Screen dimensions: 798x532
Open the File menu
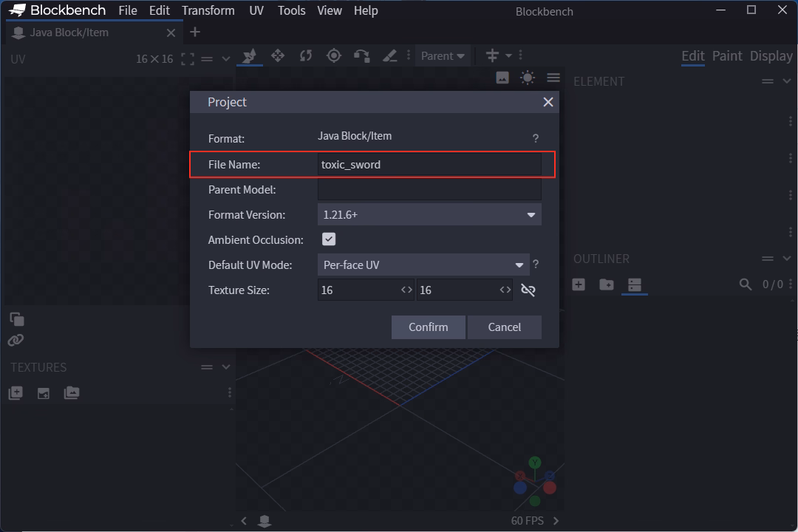(128, 10)
